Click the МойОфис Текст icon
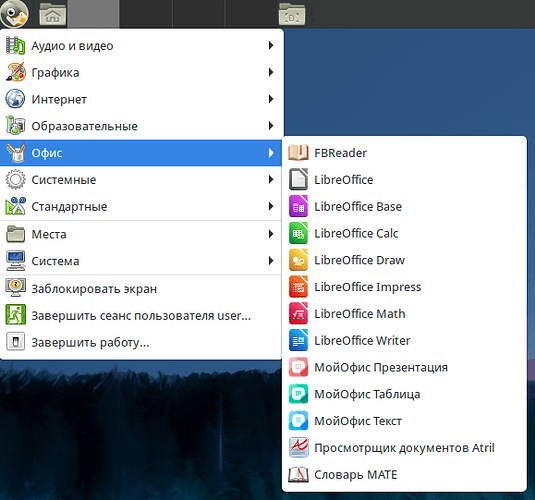Image resolution: width=535 pixels, height=500 pixels. coord(298,420)
